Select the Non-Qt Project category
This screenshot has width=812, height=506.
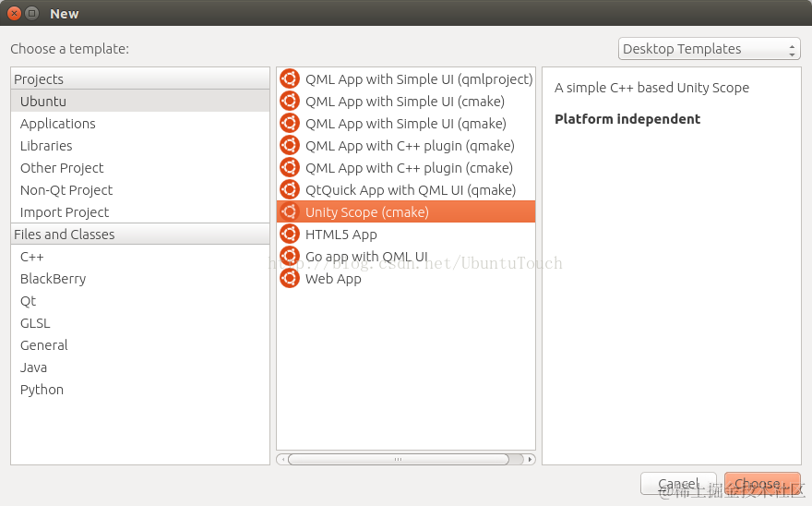pos(140,190)
